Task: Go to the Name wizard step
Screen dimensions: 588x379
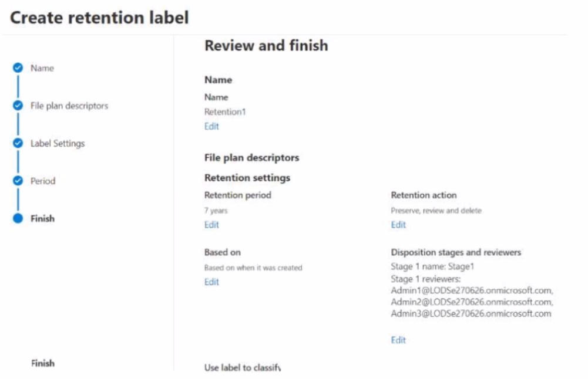Action: (42, 68)
